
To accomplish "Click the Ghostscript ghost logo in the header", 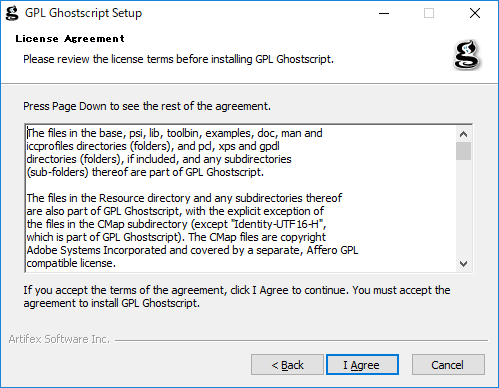I will [x=467, y=55].
